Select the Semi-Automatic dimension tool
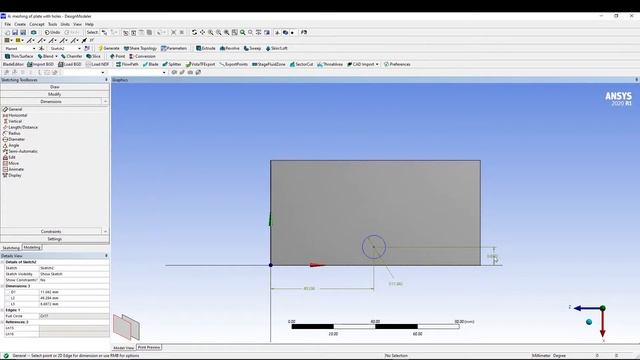Screen dimensions: 640x360 [20, 151]
